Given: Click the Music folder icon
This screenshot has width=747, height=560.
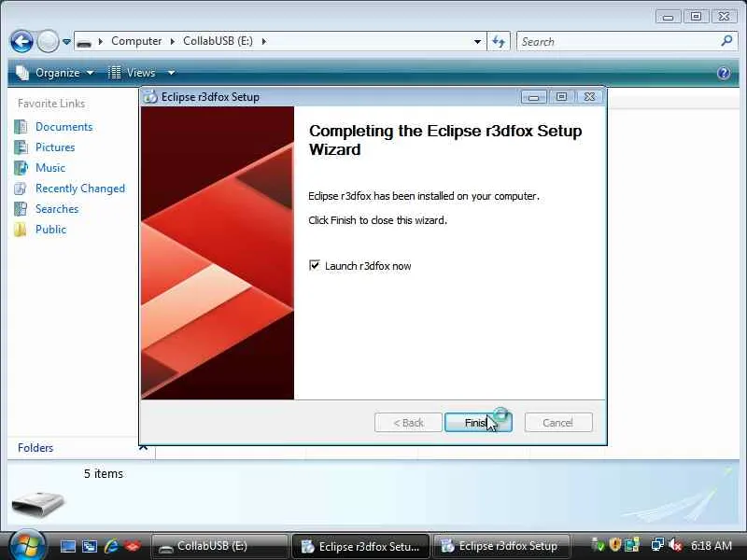Looking at the screenshot, I should (21, 168).
